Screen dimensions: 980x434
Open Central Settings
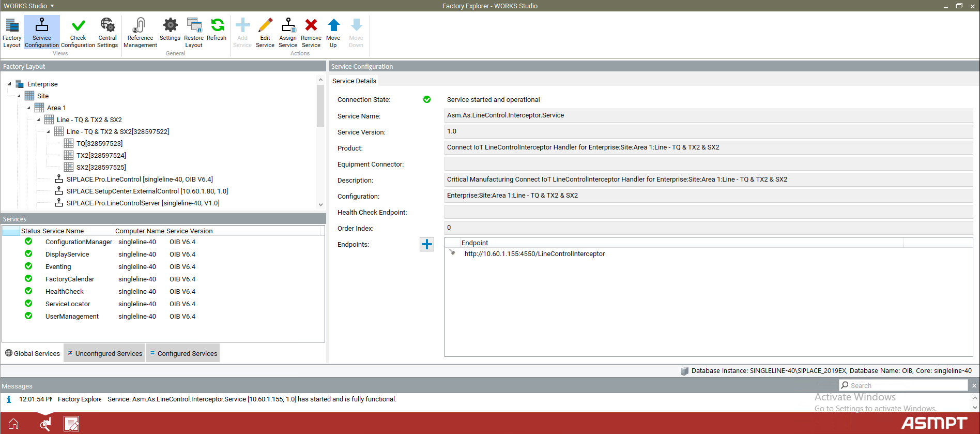[x=108, y=32]
